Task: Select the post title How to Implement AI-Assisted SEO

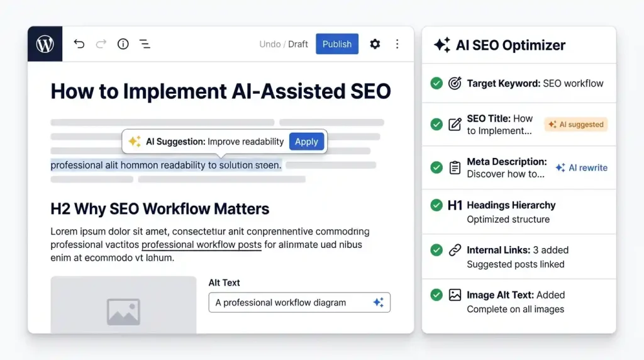Action: click(x=221, y=91)
